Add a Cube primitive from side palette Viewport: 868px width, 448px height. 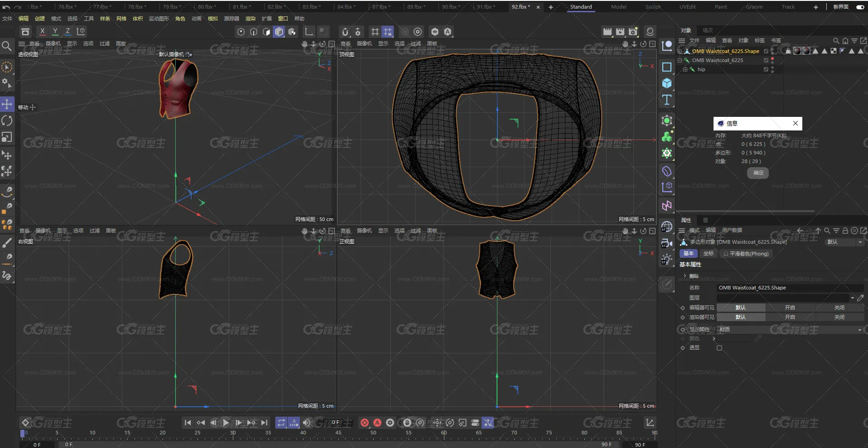click(667, 83)
